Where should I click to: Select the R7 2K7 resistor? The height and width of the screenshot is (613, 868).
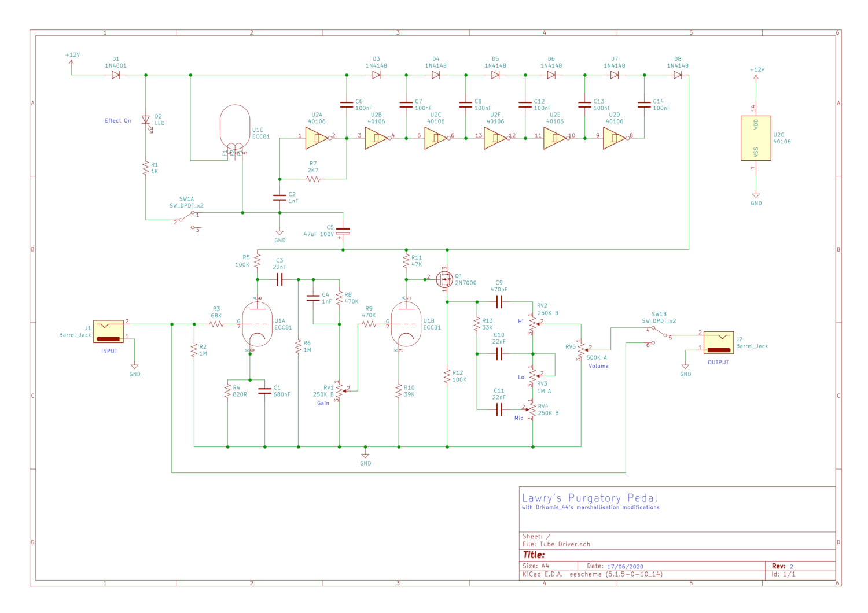tap(313, 179)
